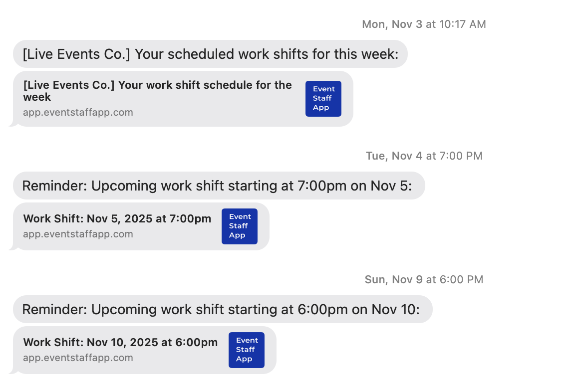Click the '10:17 AM' time in the first timestamp
The image size is (584, 392).
(462, 24)
